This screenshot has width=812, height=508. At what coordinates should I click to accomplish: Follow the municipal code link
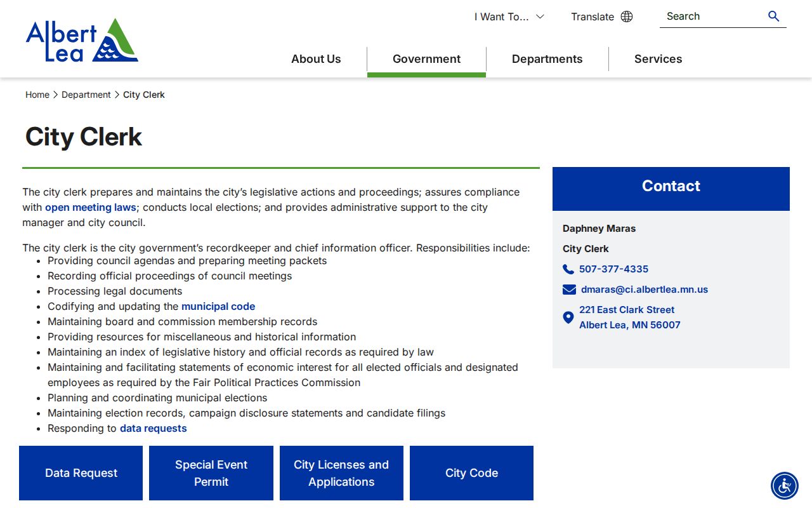coord(218,307)
